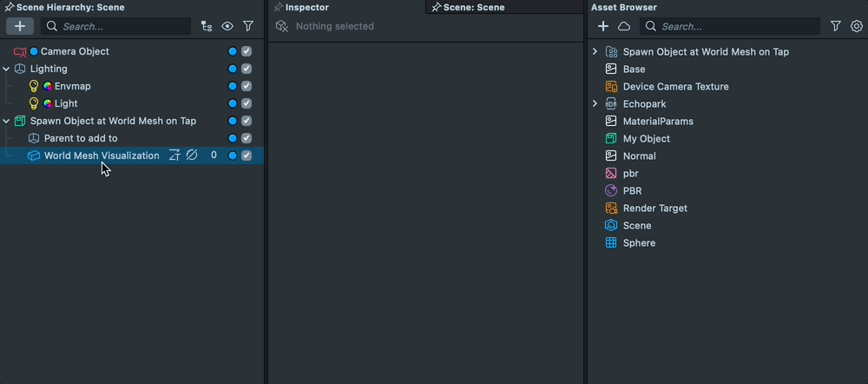Click the eye visibility icon in Scene Hierarchy toolbar
This screenshot has width=868, height=384.
(x=227, y=27)
